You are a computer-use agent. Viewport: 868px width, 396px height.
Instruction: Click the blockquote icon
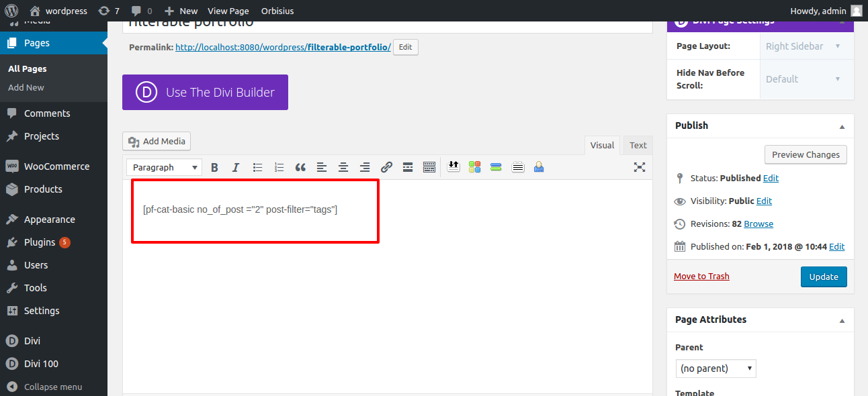coord(300,168)
